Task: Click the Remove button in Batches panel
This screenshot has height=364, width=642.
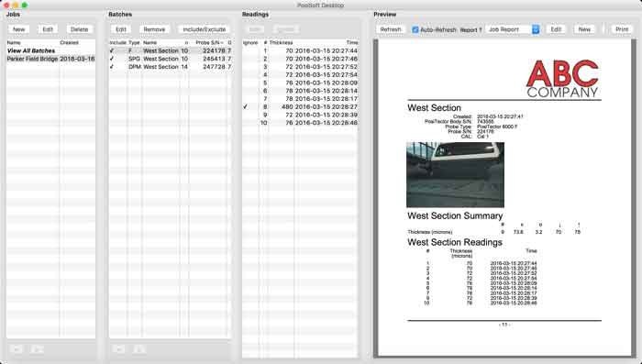Action: pyautogui.click(x=154, y=29)
